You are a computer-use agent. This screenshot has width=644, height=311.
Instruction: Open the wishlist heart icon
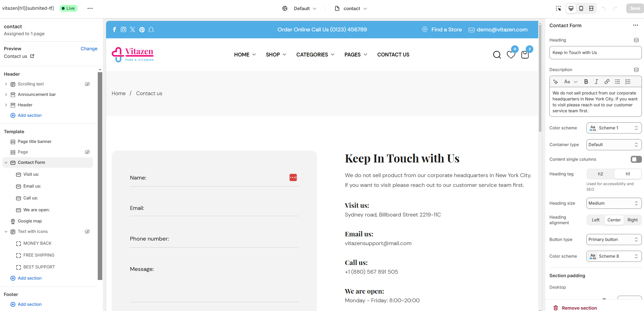coord(511,55)
